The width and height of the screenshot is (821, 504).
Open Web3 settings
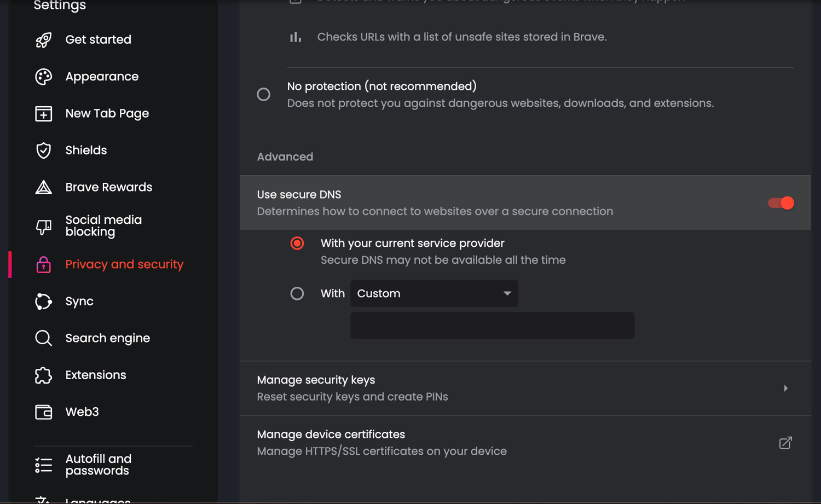pos(82,412)
